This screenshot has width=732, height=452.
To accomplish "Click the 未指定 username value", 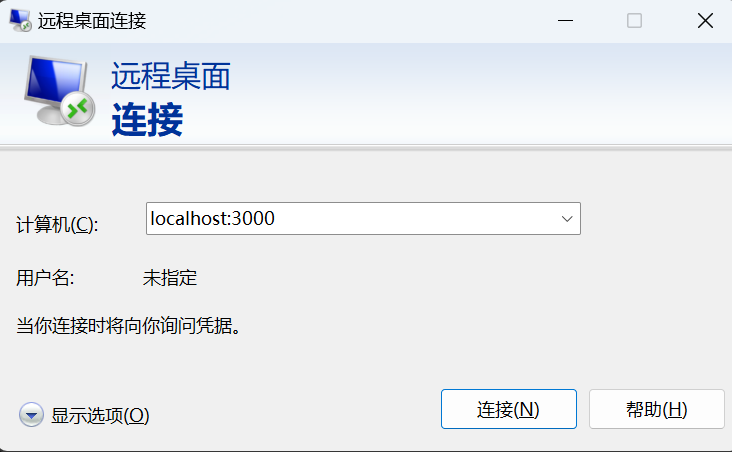I will (x=170, y=278).
